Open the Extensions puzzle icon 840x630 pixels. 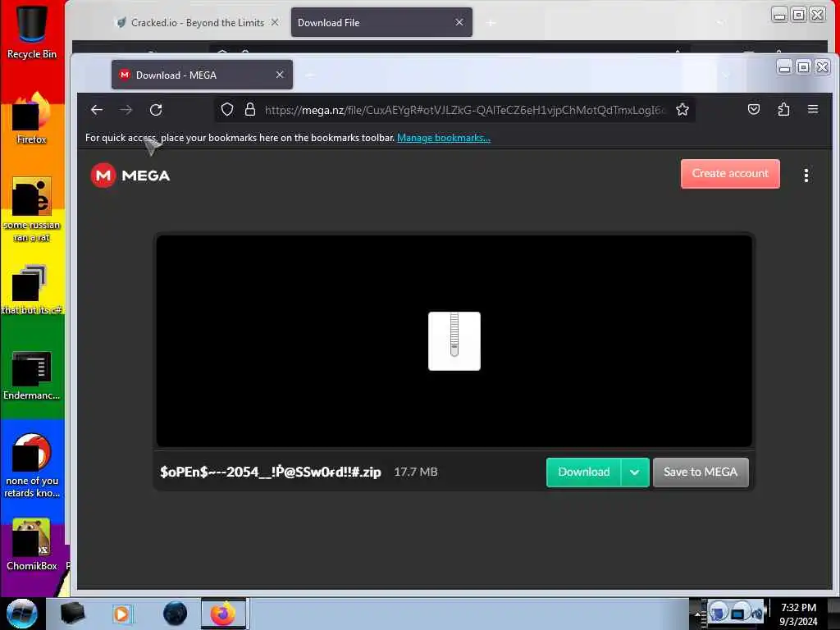click(783, 110)
